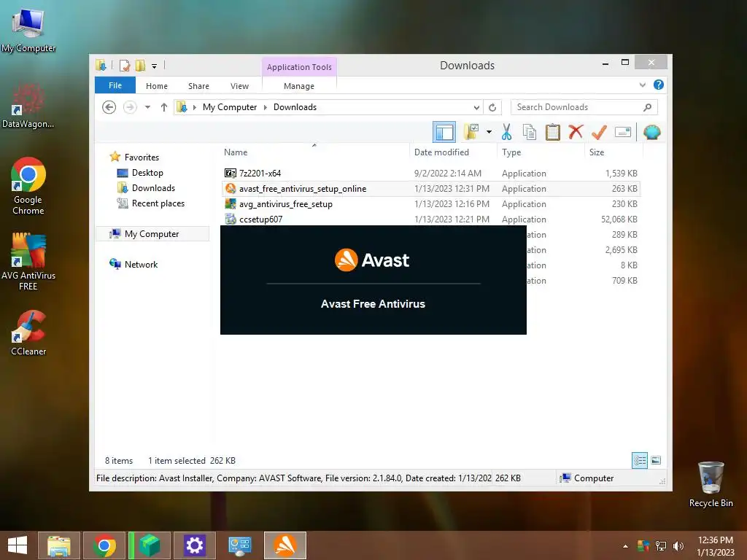Click the Cut scissors icon

point(506,132)
